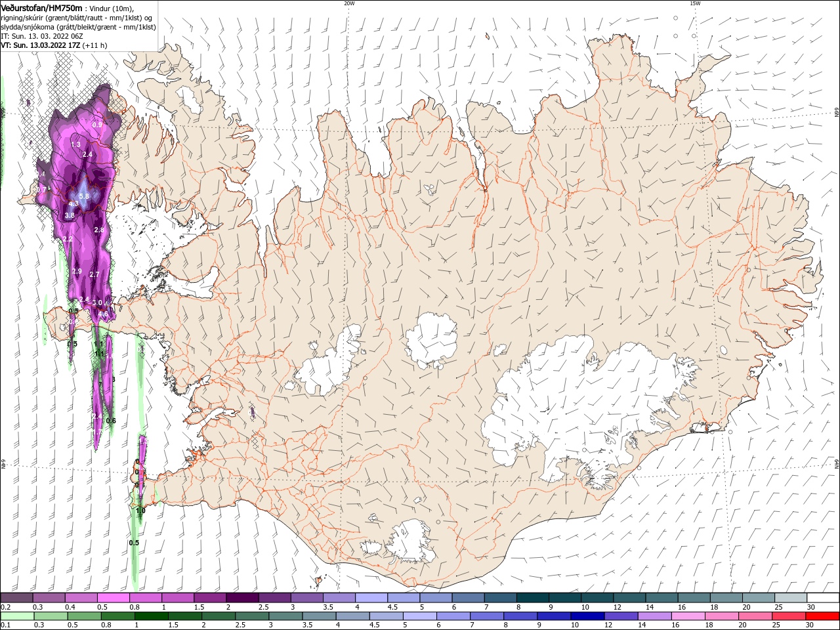Select lower legend swatch between 1 and 1.5

coord(152,616)
